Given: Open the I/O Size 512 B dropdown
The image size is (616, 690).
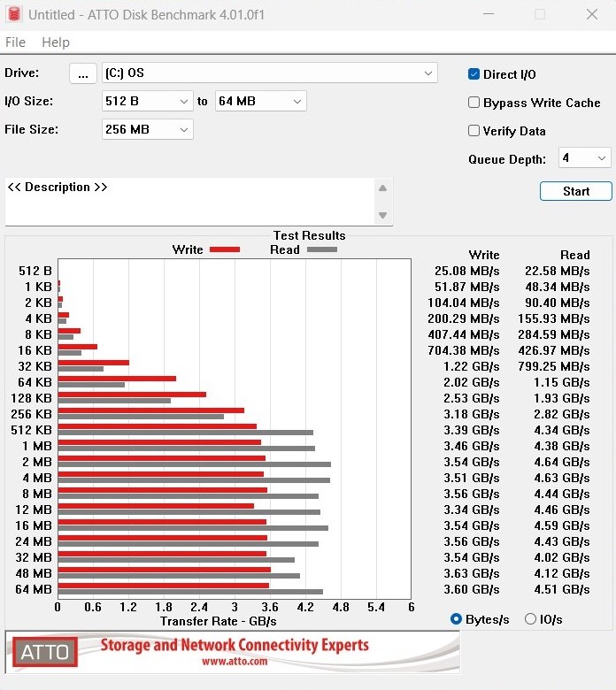Looking at the screenshot, I should (x=148, y=101).
